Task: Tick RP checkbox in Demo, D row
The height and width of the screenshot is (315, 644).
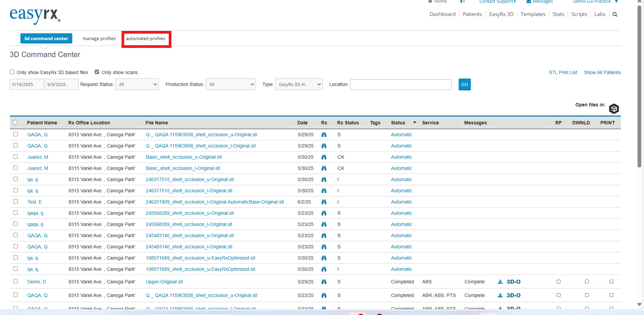Action: click(x=558, y=281)
